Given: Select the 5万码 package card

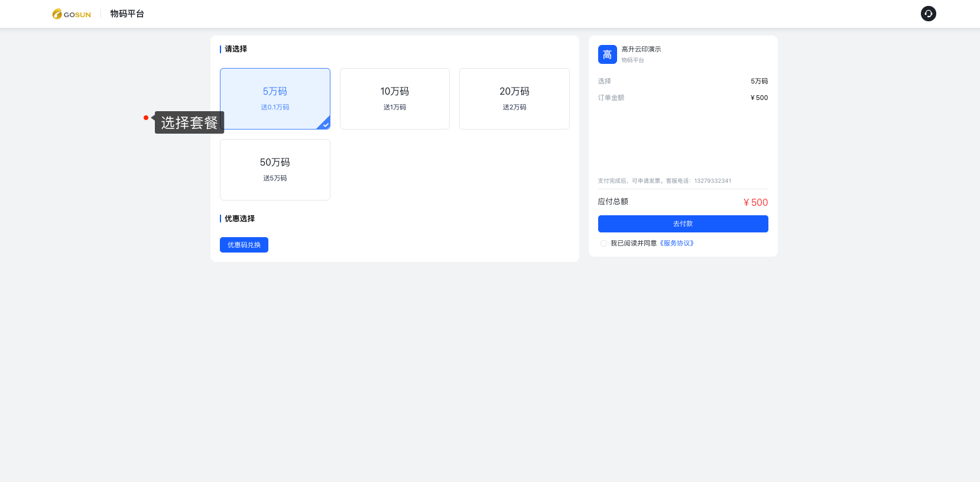Looking at the screenshot, I should point(275,99).
